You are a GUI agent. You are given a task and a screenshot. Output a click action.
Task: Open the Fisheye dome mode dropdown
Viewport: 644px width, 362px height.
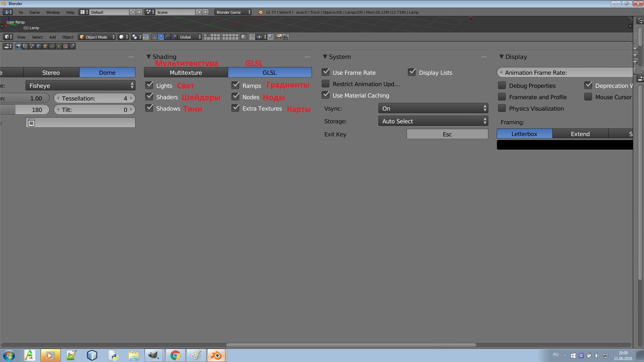(x=80, y=85)
